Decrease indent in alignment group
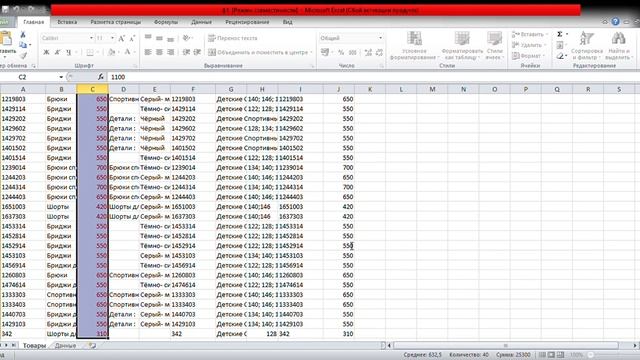The image size is (640, 360). [186, 52]
